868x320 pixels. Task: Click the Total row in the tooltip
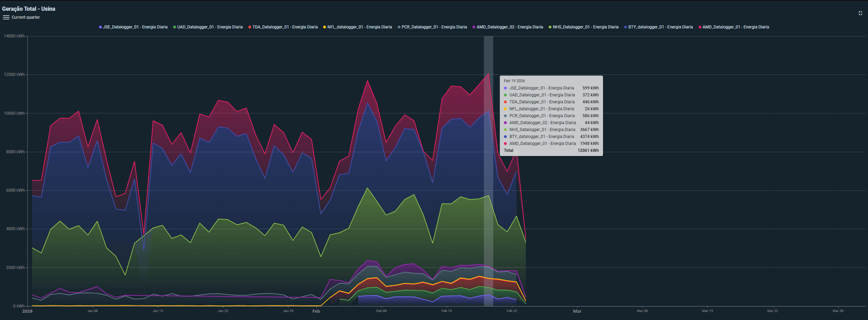click(x=551, y=150)
